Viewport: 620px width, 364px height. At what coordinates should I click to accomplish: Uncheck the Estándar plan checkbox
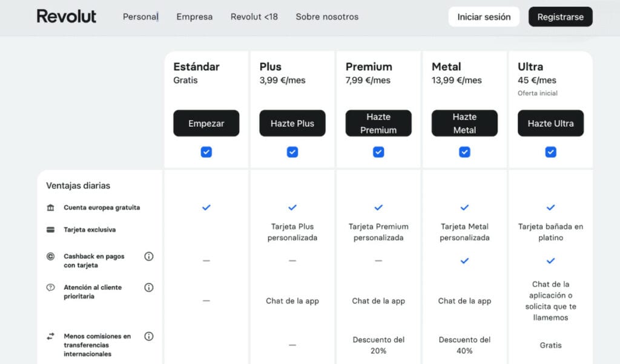[x=206, y=152]
